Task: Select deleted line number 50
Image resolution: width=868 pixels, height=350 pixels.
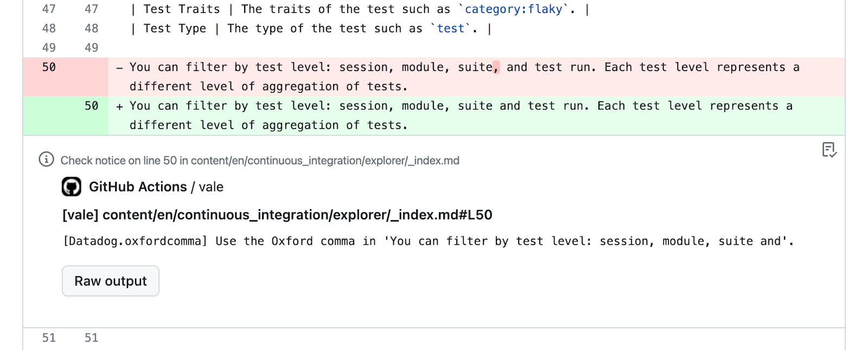Action: pyautogui.click(x=49, y=67)
